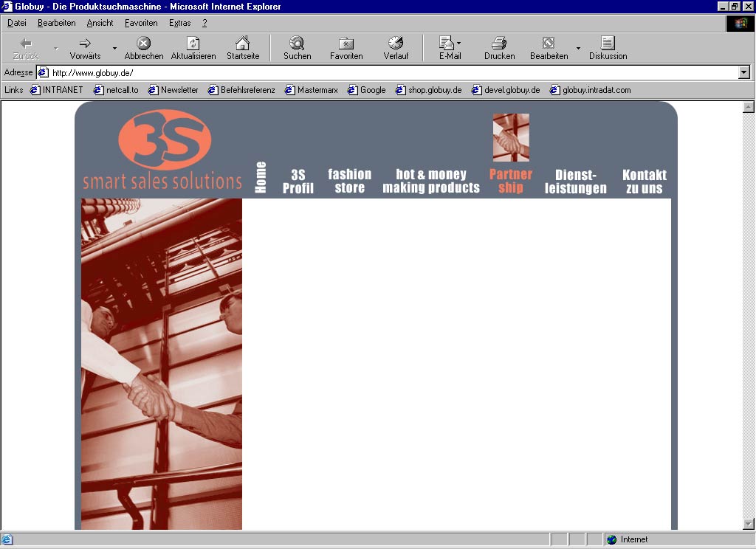Refresh the page with Aktualisieren
This screenshot has height=549, width=756.
(193, 44)
